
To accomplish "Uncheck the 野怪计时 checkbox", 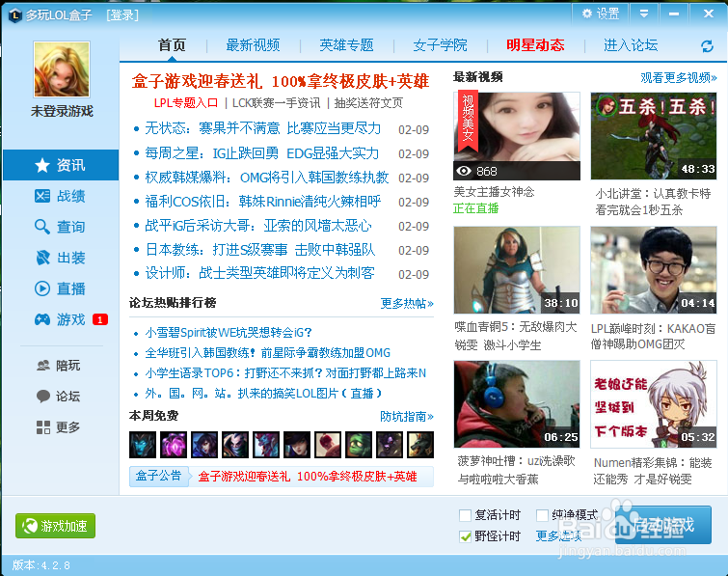I will (465, 536).
